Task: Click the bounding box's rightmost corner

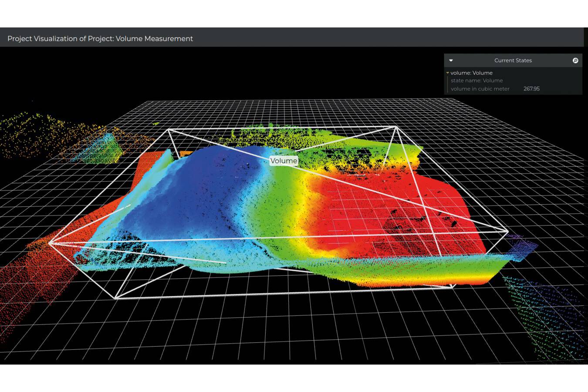Action: 508,231
